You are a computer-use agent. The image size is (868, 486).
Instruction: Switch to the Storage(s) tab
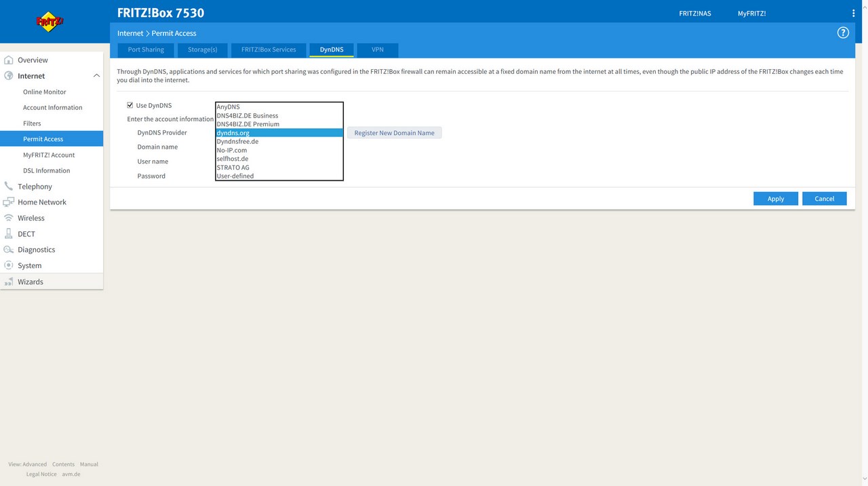coord(203,50)
